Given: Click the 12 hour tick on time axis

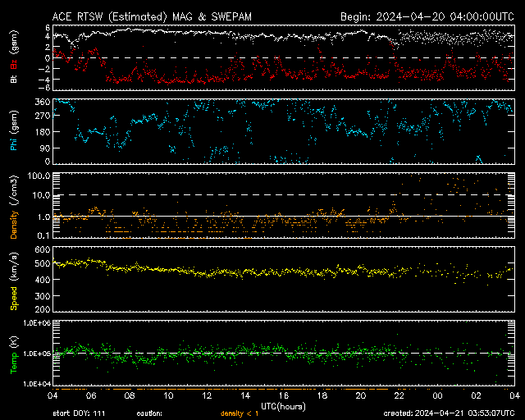Looking at the screenshot, I should coord(207,395).
